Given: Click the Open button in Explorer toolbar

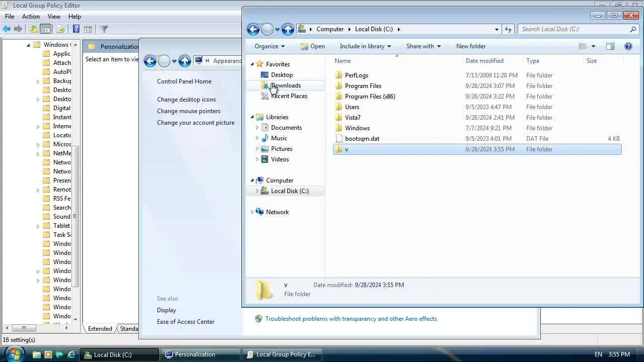Looking at the screenshot, I should pos(312,46).
